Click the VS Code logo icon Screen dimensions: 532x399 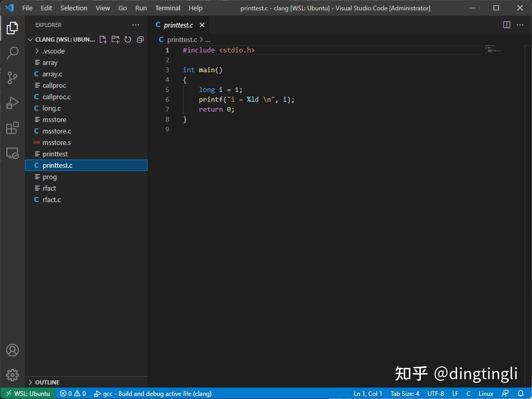[x=9, y=8]
